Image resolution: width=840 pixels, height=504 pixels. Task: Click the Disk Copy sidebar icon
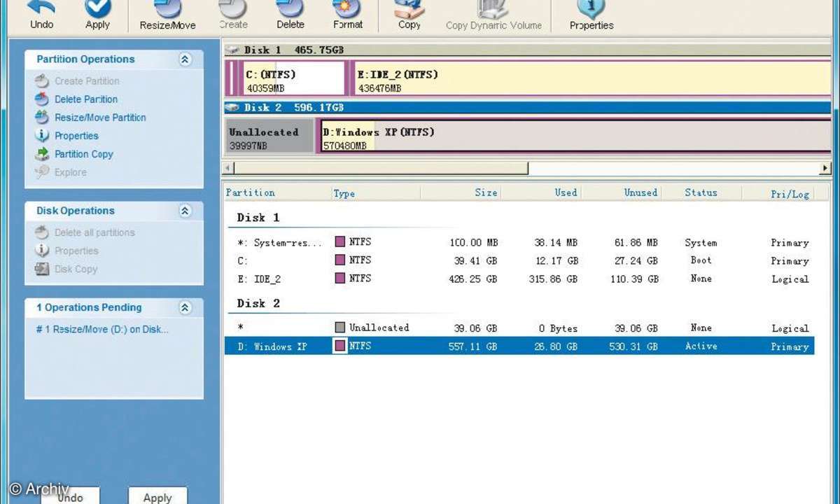[x=42, y=268]
